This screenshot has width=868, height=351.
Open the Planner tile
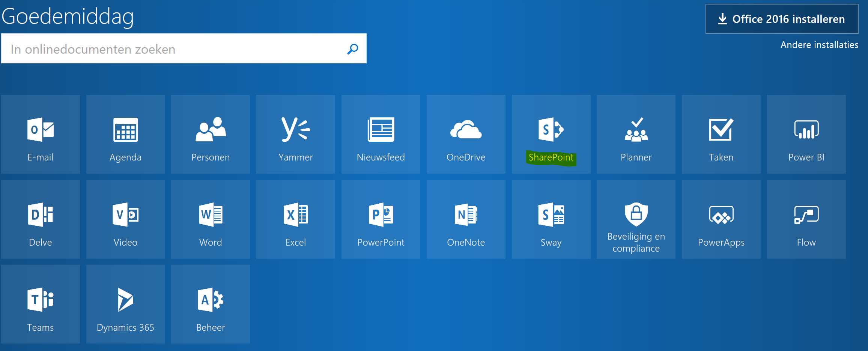636,134
